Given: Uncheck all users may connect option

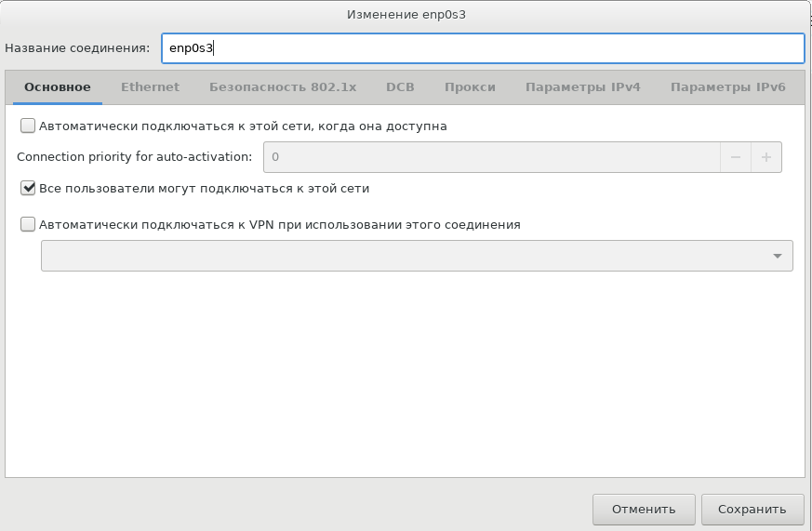Looking at the screenshot, I should click(x=28, y=188).
